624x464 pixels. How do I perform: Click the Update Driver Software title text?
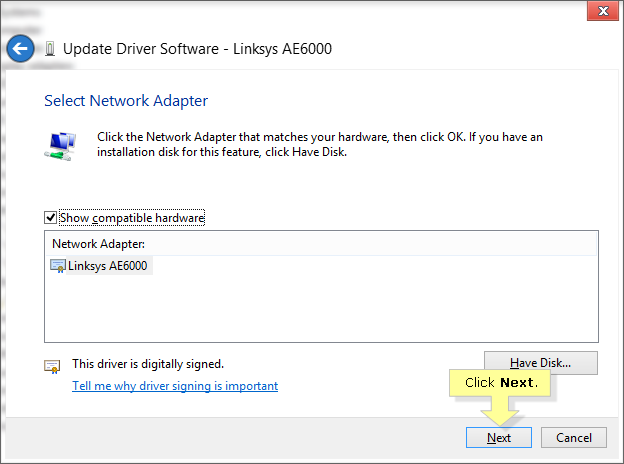click(x=197, y=49)
